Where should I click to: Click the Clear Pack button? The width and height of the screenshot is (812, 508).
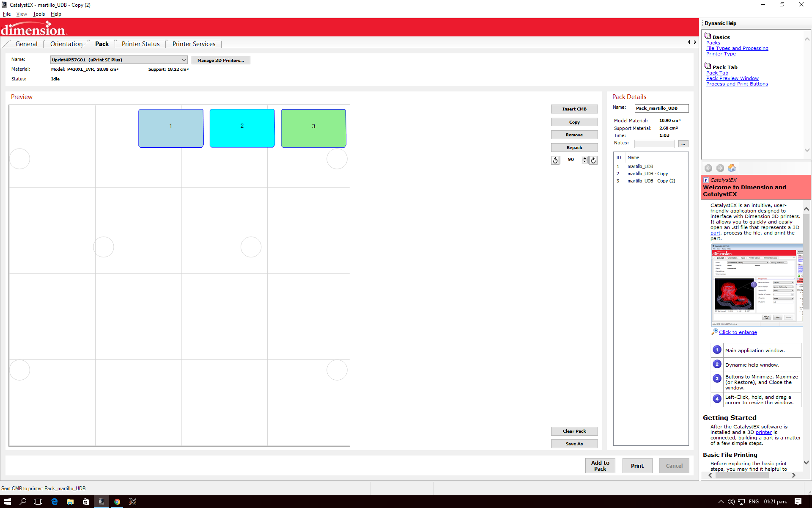coord(574,431)
